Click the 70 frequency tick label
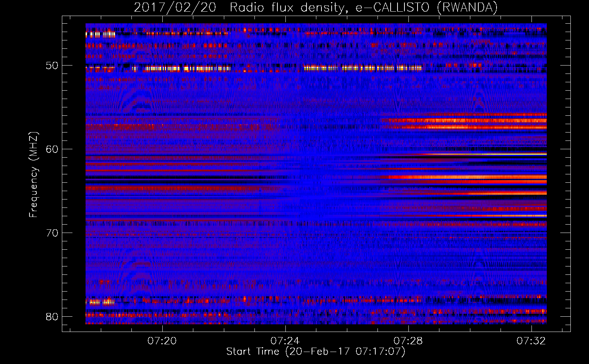Screen dimensions: 589x364 pos(52,233)
